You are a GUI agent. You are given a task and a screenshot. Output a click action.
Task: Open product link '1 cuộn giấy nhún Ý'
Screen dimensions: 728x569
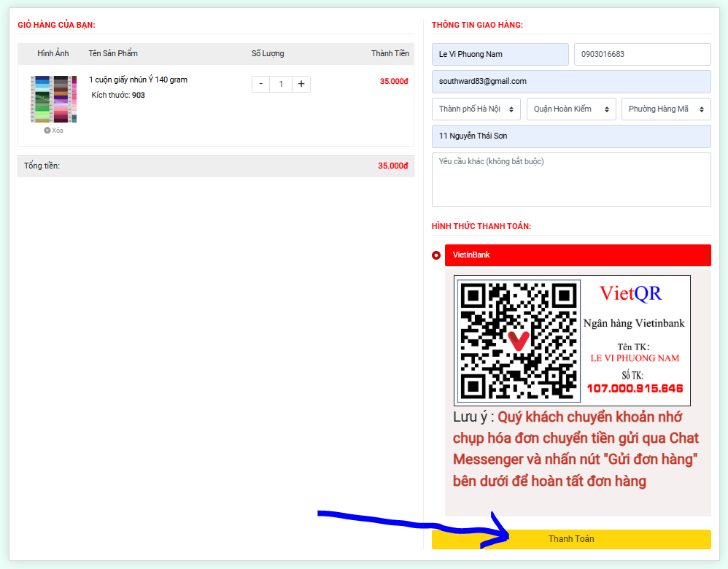click(138, 80)
